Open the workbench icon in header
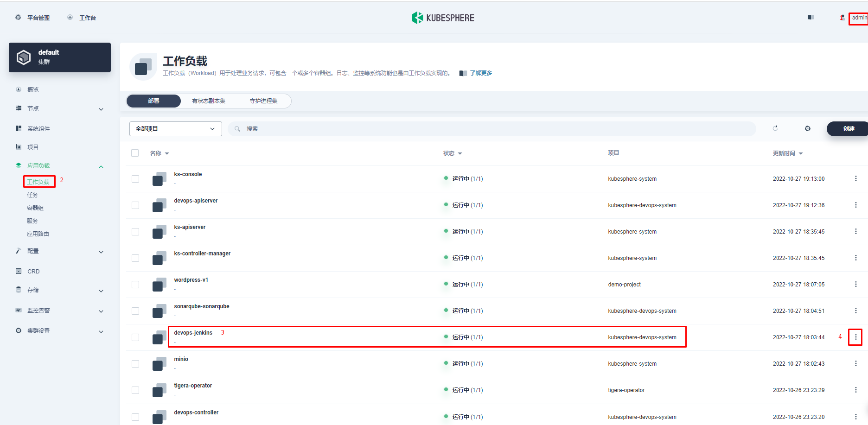 70,18
